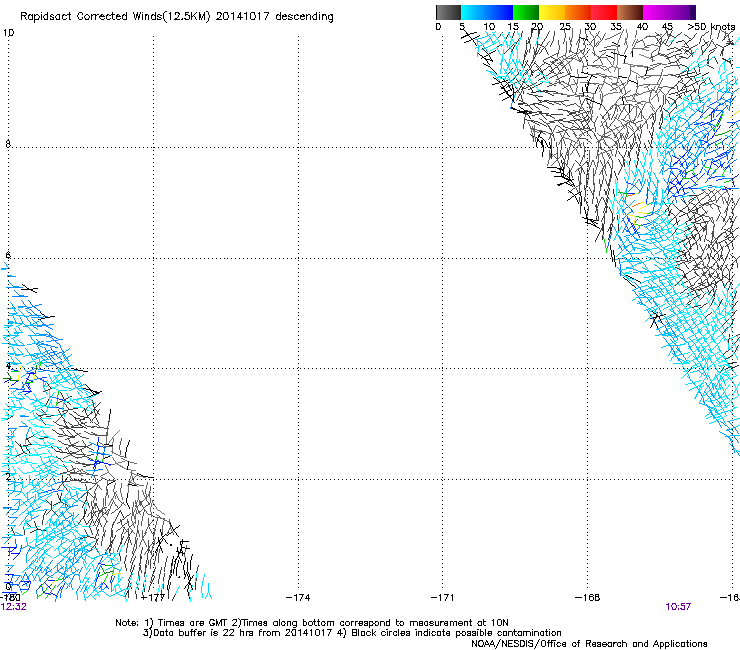Click the latitude label '6' on left axis
740x650 pixels.
[x=8, y=255]
